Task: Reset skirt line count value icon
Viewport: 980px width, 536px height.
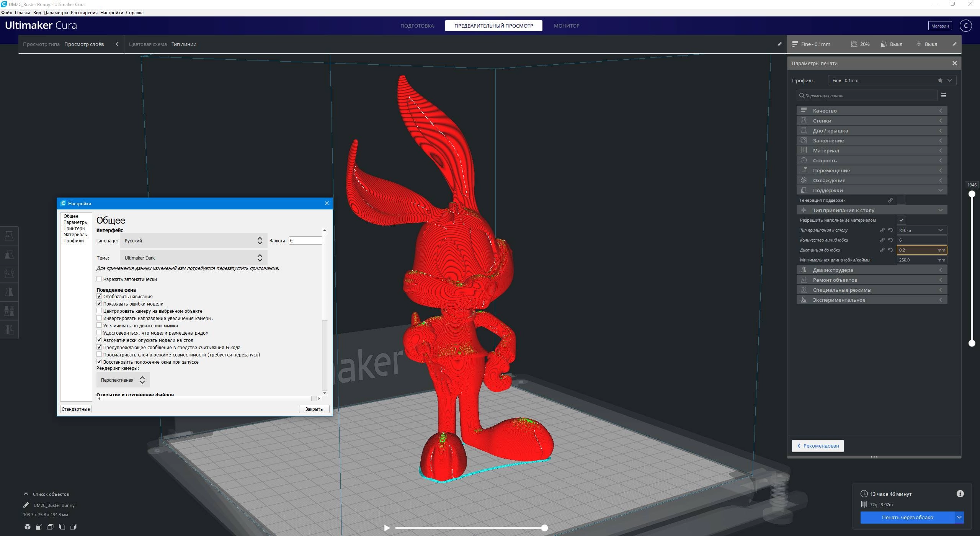Action: [x=890, y=240]
